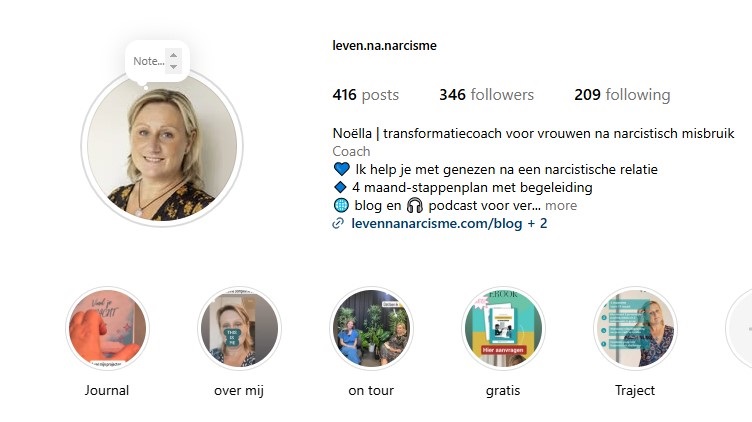752x422 pixels.
Task: Show the 346 followers list
Action: [486, 95]
